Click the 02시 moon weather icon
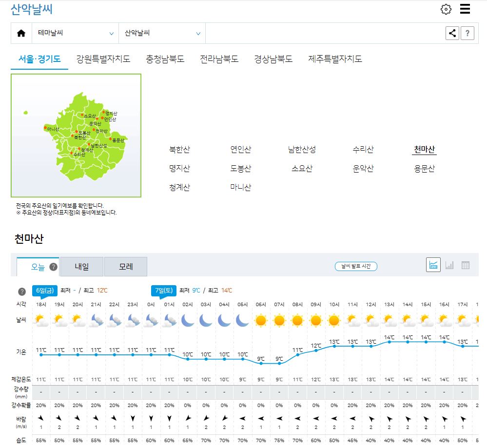The width and height of the screenshot is (487, 448). point(188,320)
